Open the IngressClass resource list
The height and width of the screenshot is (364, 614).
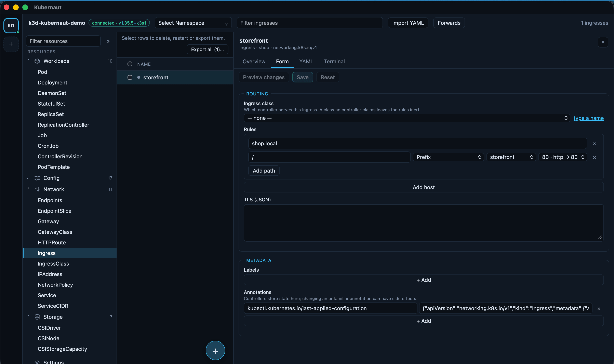point(70,264)
